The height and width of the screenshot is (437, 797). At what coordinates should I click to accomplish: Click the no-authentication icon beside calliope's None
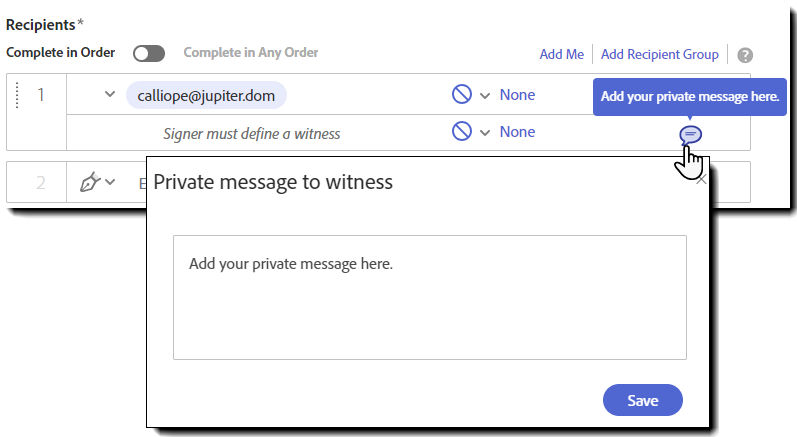(x=462, y=95)
